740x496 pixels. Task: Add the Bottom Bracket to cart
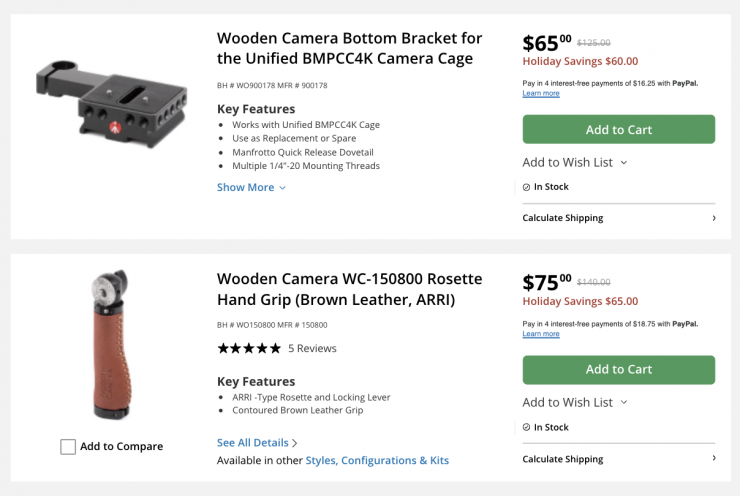click(618, 130)
